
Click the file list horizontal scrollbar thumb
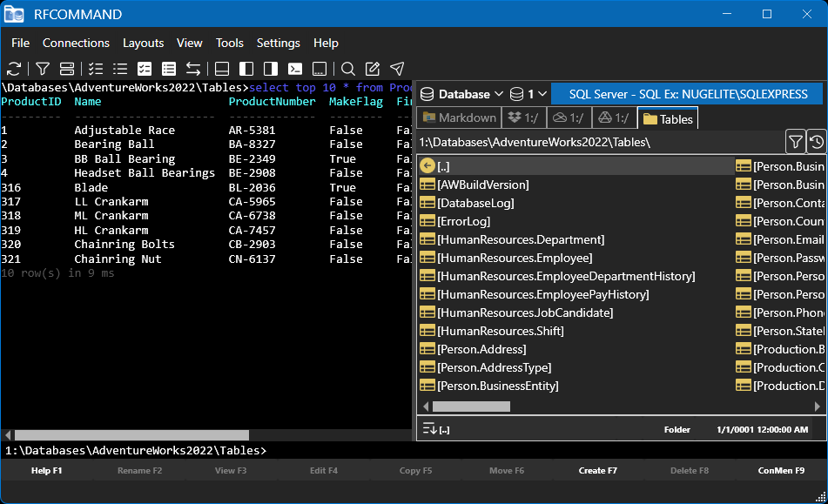click(471, 407)
